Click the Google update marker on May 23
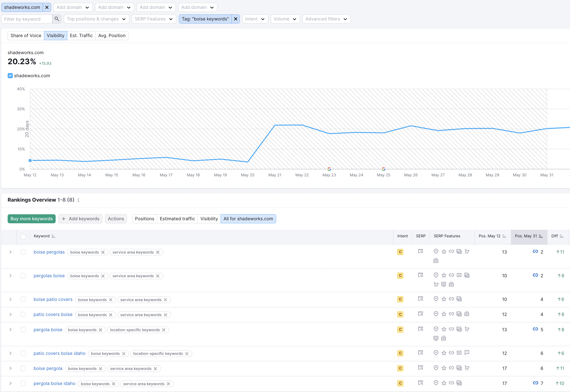The image size is (570, 392). (x=329, y=169)
